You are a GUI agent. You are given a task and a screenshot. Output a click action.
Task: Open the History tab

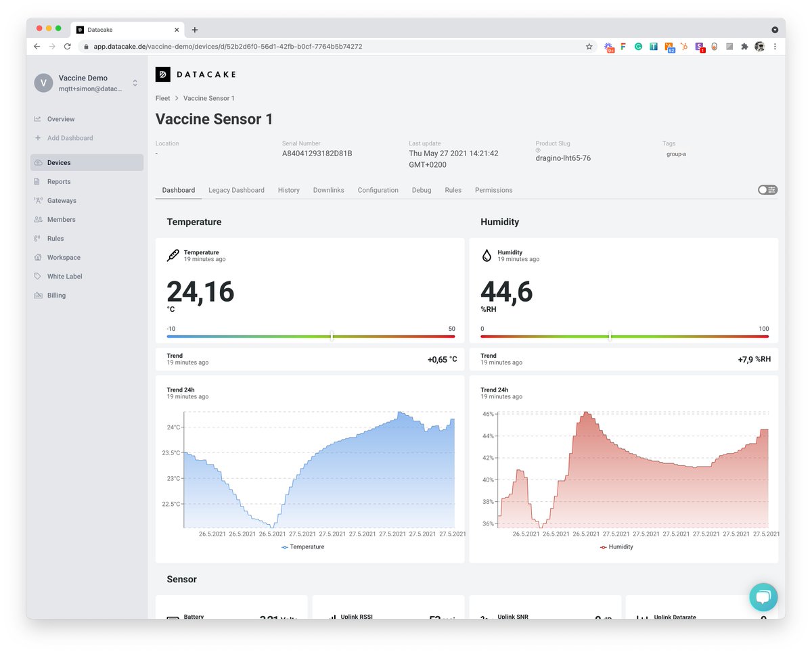(289, 190)
